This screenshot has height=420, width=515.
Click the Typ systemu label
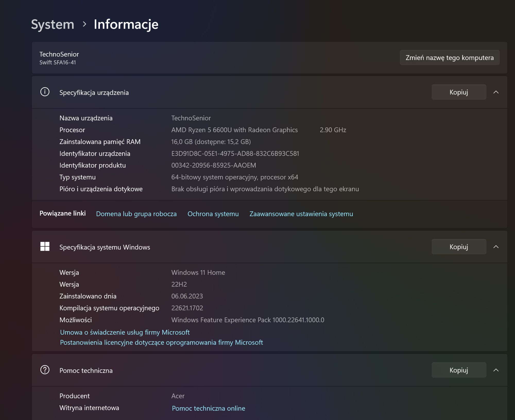[78, 177]
